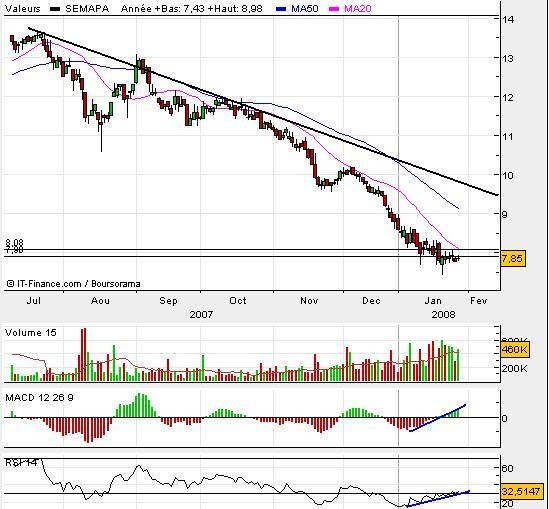Image resolution: width=549 pixels, height=509 pixels.
Task: Click the 14 price axis label
Action: [x=508, y=20]
